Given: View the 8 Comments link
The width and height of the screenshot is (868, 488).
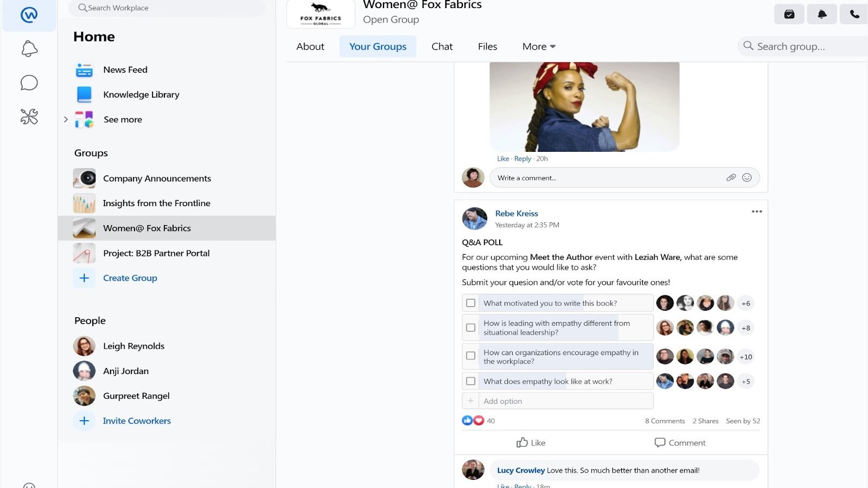Looking at the screenshot, I should (x=665, y=421).
